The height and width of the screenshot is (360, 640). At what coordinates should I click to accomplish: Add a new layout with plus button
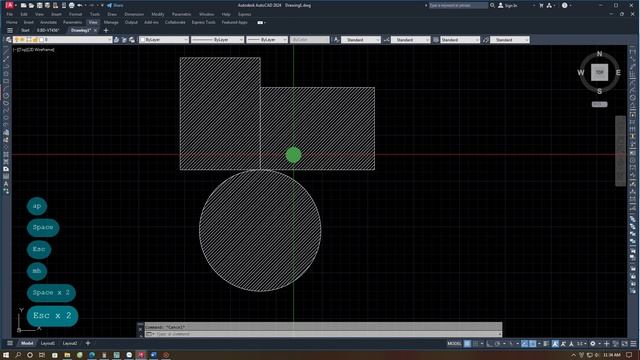pos(88,343)
